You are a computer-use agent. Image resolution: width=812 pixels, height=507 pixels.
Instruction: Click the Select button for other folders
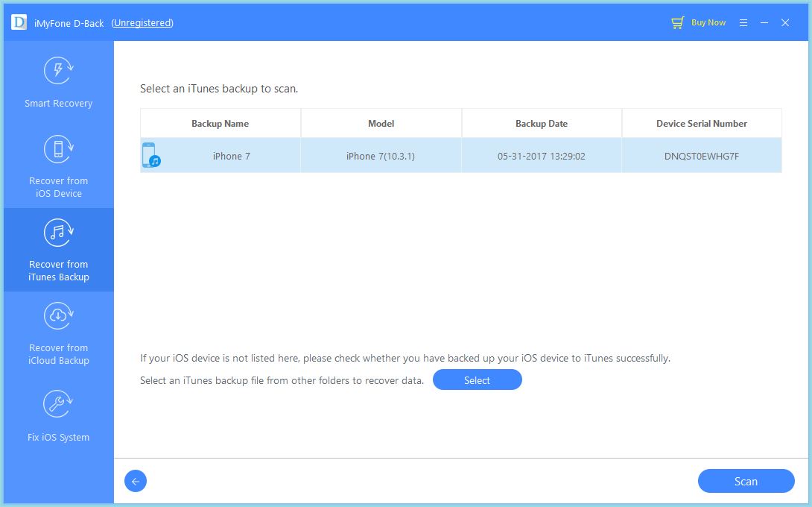(x=477, y=380)
